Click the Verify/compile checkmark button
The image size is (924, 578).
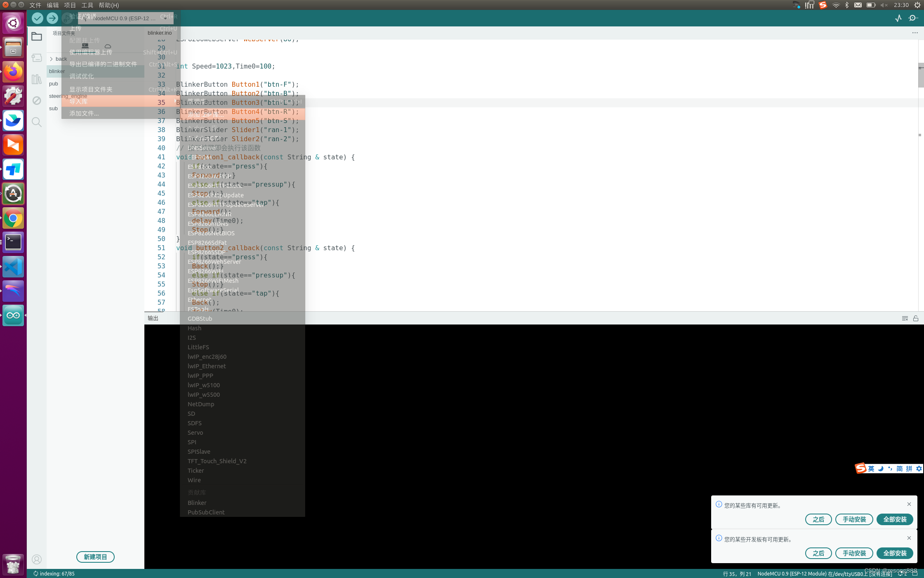[x=38, y=18]
